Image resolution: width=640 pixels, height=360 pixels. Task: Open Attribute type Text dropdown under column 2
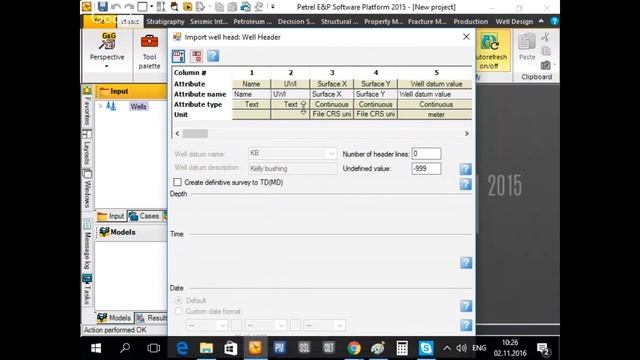click(x=290, y=104)
